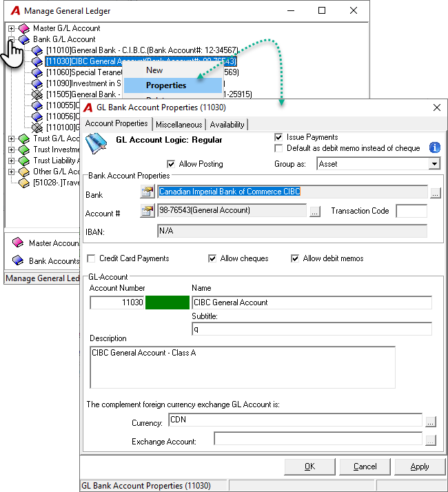Click the GL Account Logic ledger book icon

(96, 143)
